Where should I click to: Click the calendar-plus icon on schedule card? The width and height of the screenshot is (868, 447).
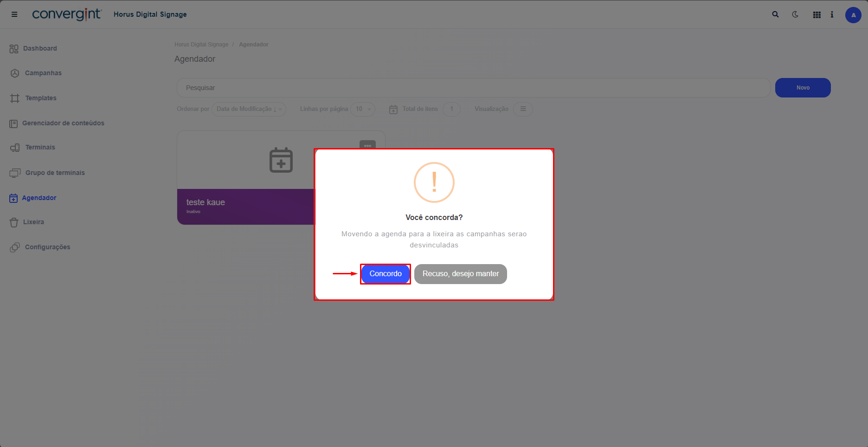point(281,160)
